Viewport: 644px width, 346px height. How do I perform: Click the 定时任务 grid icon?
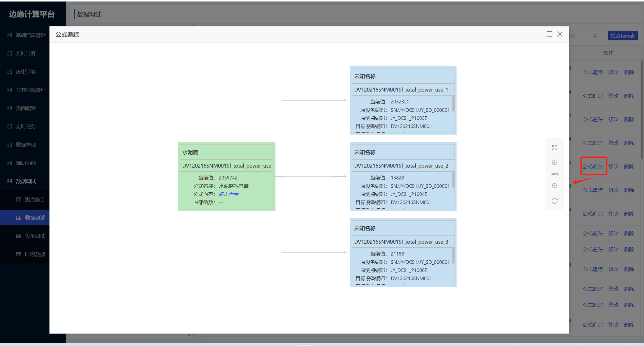10,126
